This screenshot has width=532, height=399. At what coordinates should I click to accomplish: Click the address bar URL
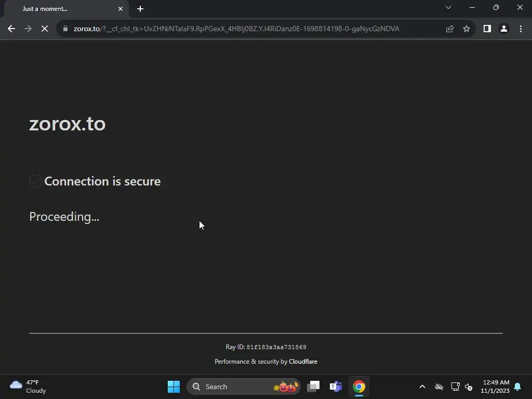(236, 29)
